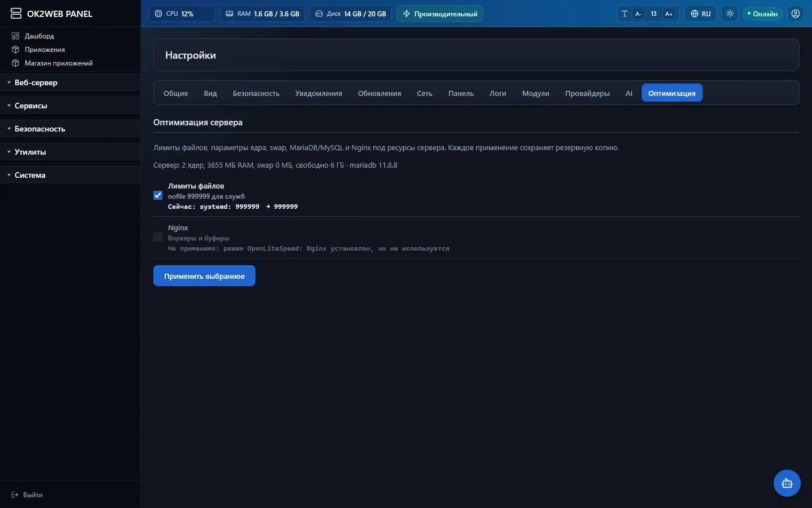Click the RAM usage indicator

[262, 14]
